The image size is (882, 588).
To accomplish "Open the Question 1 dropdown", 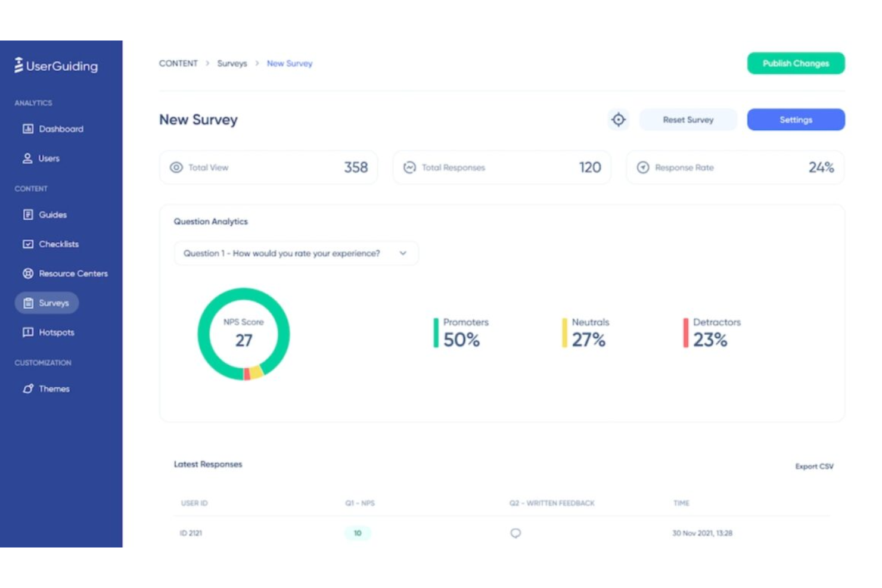I will pyautogui.click(x=296, y=253).
